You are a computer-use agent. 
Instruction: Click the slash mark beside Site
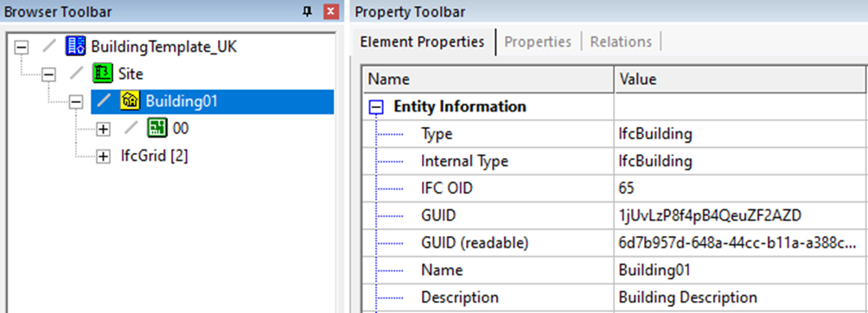click(77, 73)
